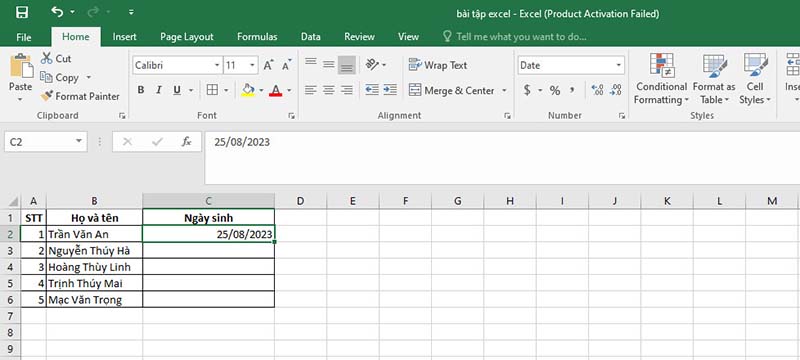Screen dimensions: 800x360
Task: Toggle underline formatting
Action: pos(177,90)
